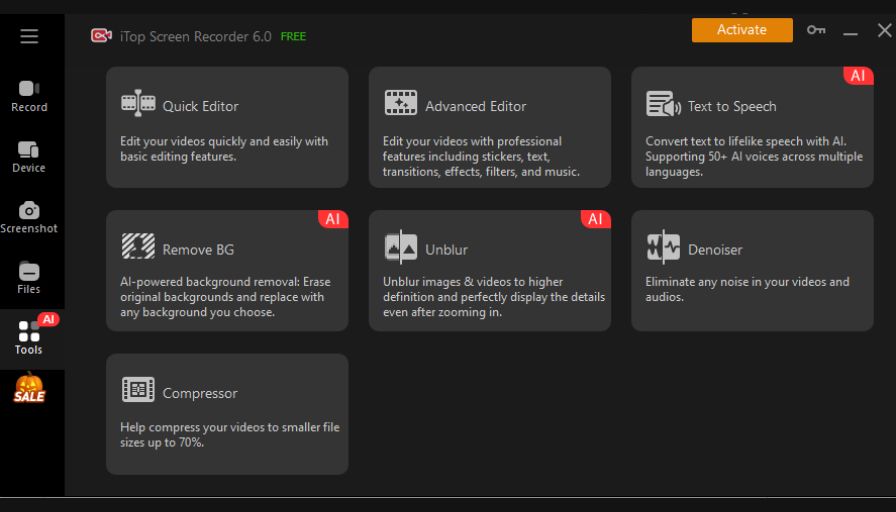Click the AI badge on Unblur card
The image size is (896, 512).
pos(595,219)
